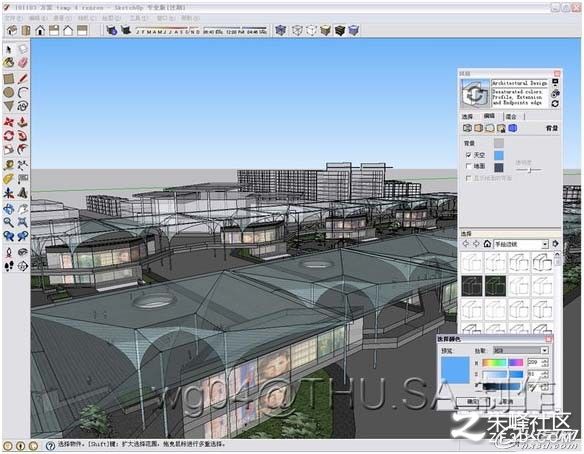Expand the color picker mode dropdown

coord(521,350)
